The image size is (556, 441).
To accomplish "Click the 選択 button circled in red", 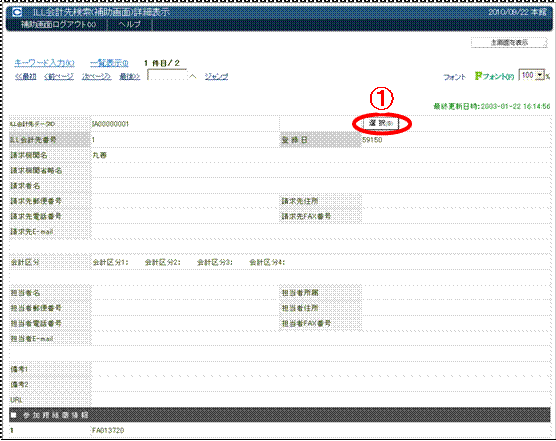I will tap(381, 123).
